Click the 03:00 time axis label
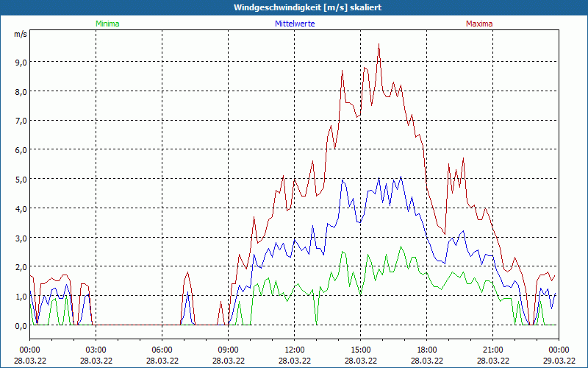Image resolution: width=588 pixels, height=368 pixels. (96, 350)
